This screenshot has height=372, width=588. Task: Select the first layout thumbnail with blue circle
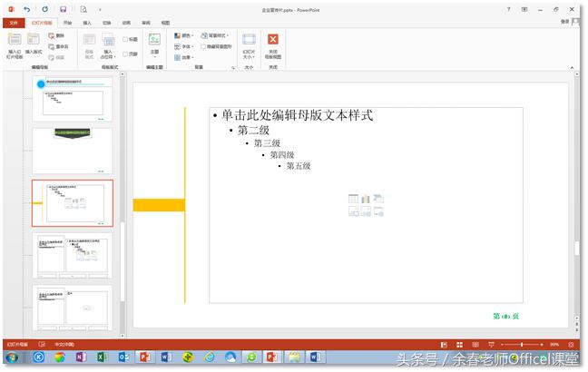coord(73,99)
